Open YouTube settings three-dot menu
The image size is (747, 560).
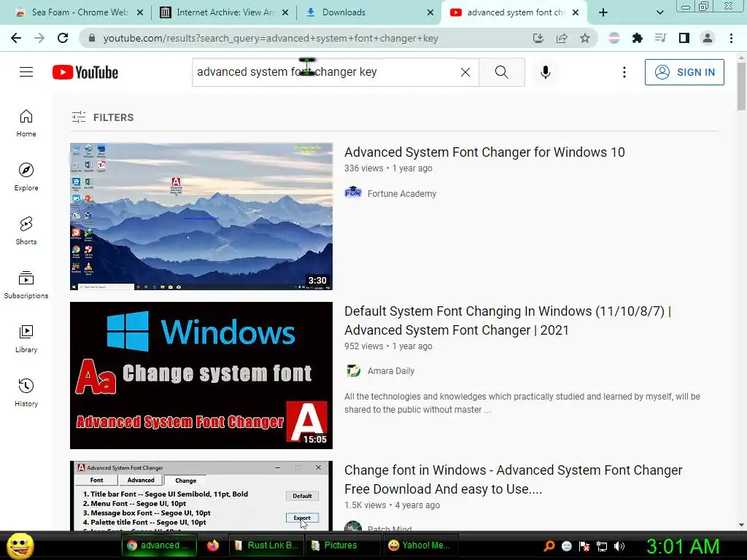(x=624, y=72)
